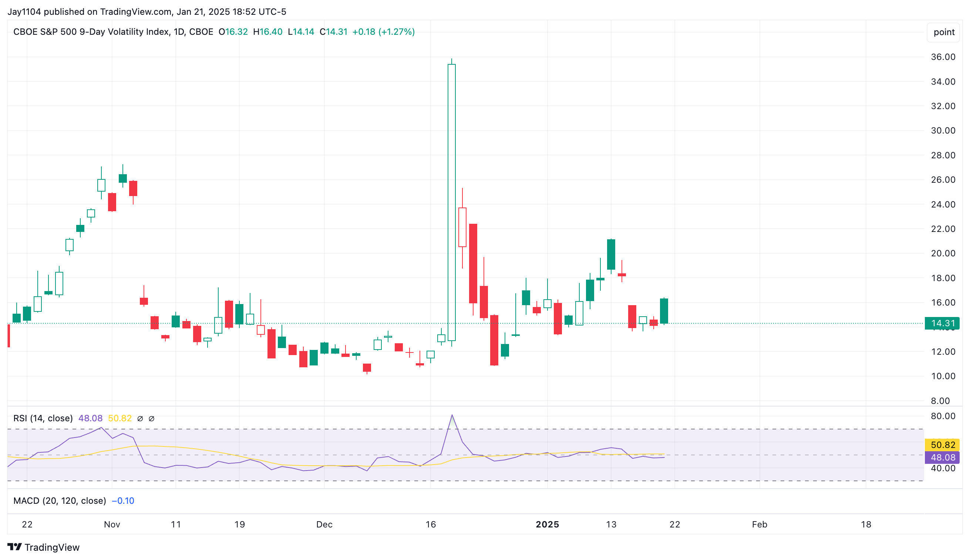Click the open value 'O16.32'
970x560 pixels.
(233, 31)
